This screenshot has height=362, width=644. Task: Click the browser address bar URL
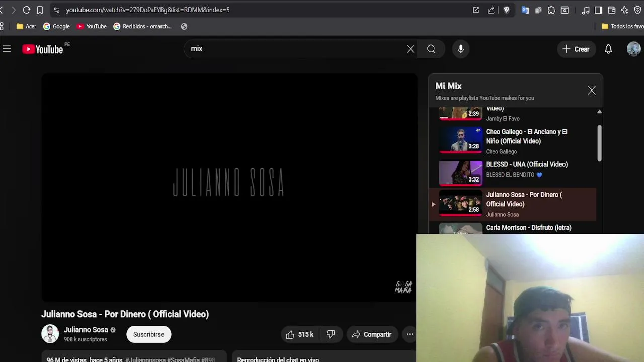click(x=148, y=10)
